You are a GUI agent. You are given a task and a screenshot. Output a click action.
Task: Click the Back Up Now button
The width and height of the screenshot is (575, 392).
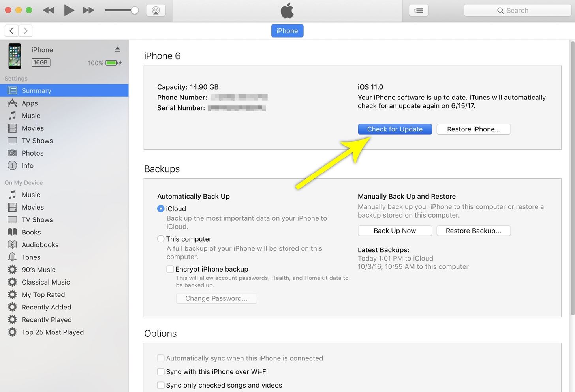[x=395, y=231]
